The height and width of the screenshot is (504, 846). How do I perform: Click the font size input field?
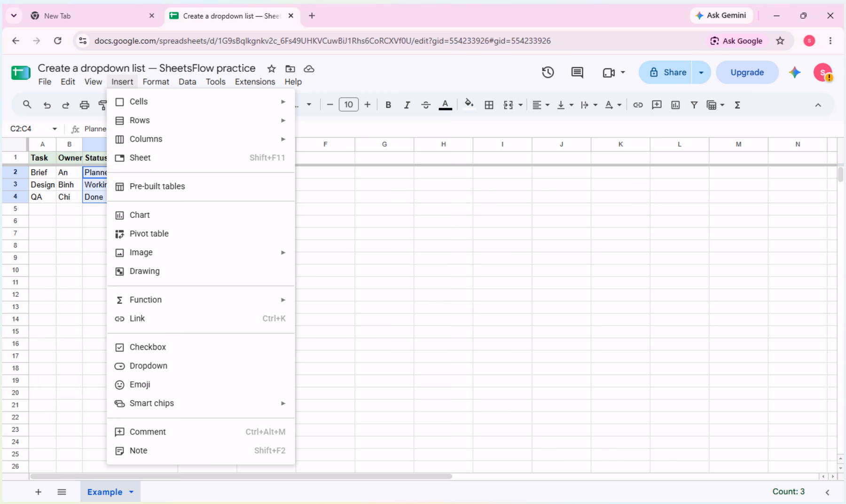349,105
